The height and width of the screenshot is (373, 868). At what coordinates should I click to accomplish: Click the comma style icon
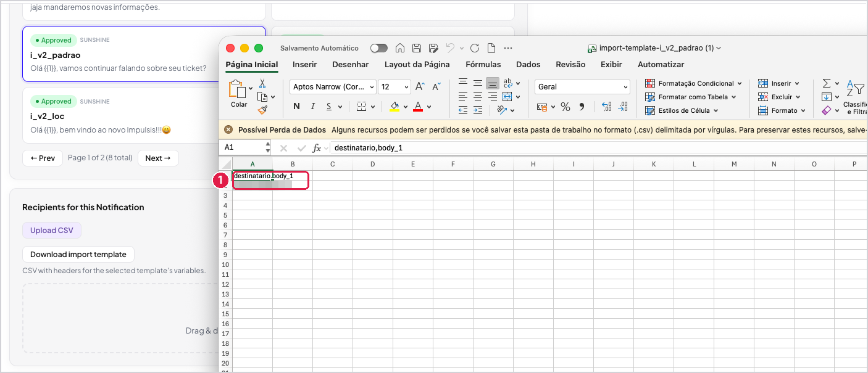click(582, 107)
